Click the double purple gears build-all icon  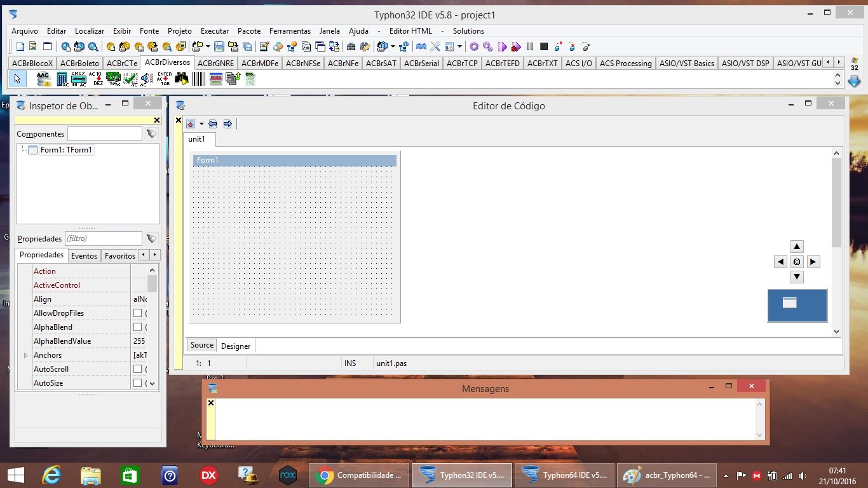tap(488, 46)
